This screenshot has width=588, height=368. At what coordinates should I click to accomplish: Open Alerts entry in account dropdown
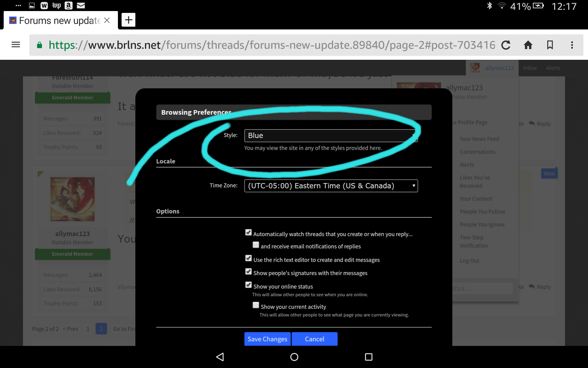[x=467, y=165]
